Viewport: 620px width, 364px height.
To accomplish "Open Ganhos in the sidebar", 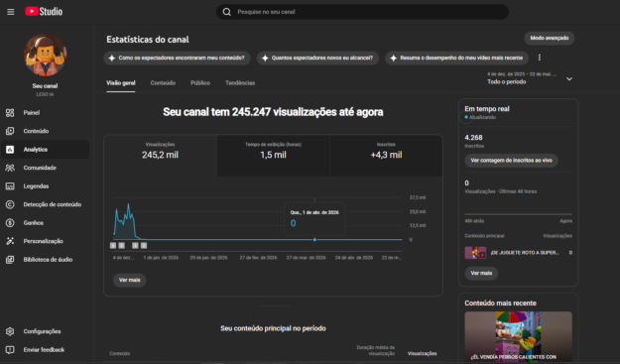I will click(x=45, y=223).
